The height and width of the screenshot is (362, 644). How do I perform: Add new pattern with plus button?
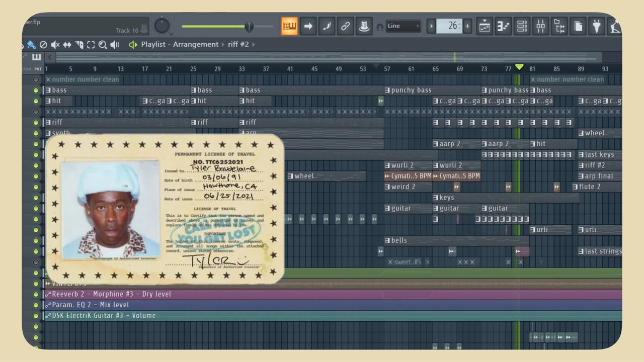468,26
